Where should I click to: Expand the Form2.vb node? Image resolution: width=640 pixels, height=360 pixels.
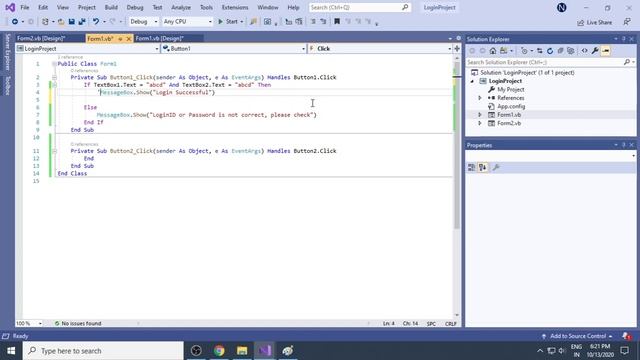480,123
